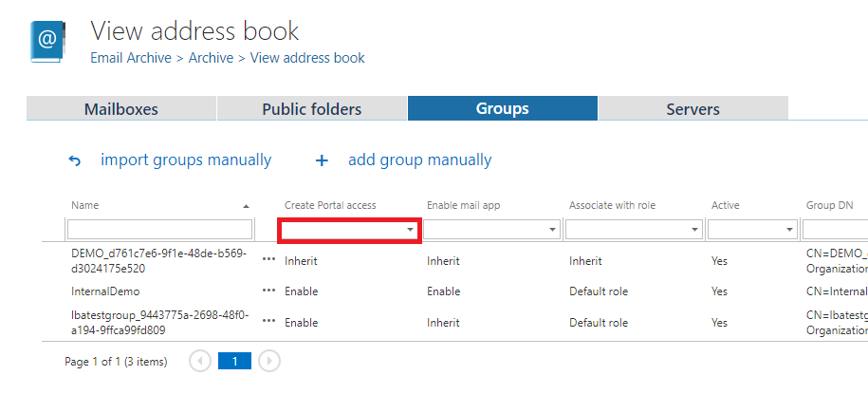
Task: Click import groups manually link
Action: tap(186, 160)
